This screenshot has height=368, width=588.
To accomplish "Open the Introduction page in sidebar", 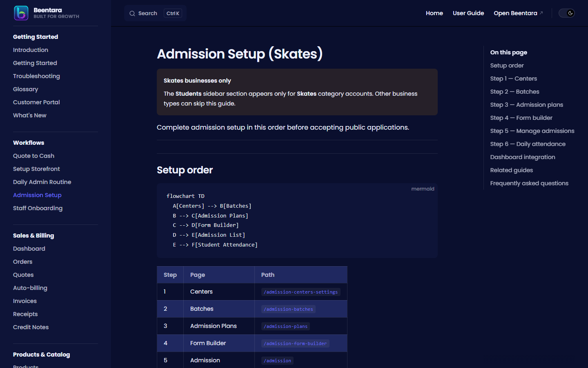I will (31, 50).
